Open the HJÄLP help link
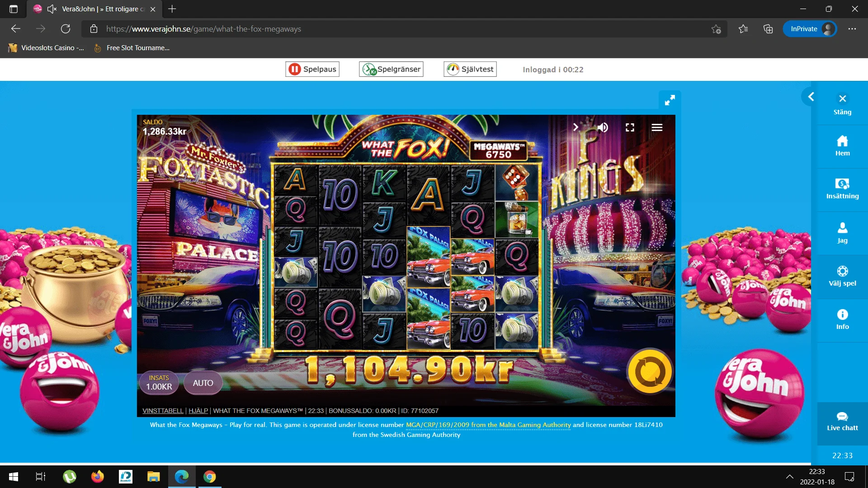This screenshot has width=868, height=488. pos(198,411)
